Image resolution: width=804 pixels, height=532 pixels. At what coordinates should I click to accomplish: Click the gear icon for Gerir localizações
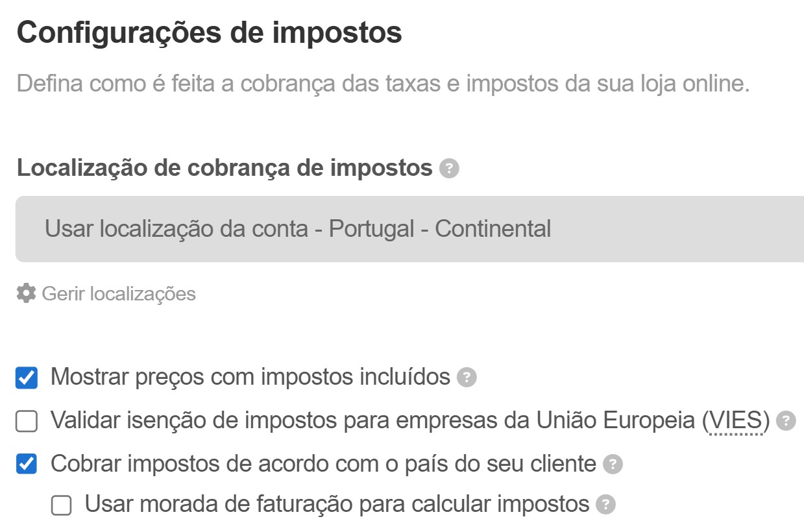(x=26, y=293)
